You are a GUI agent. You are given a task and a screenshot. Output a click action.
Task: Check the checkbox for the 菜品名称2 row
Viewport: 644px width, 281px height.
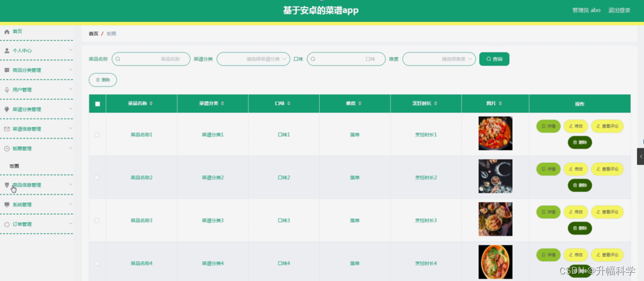[97, 178]
